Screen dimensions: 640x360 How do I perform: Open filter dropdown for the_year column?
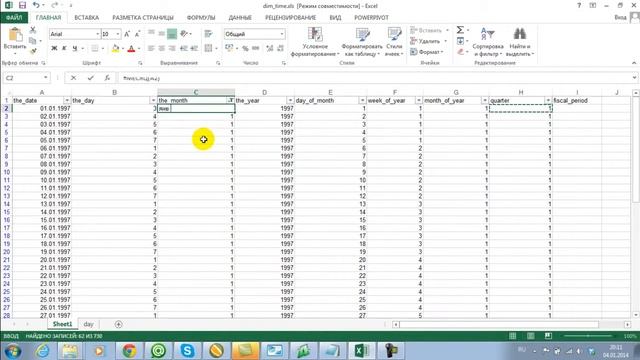(290, 100)
